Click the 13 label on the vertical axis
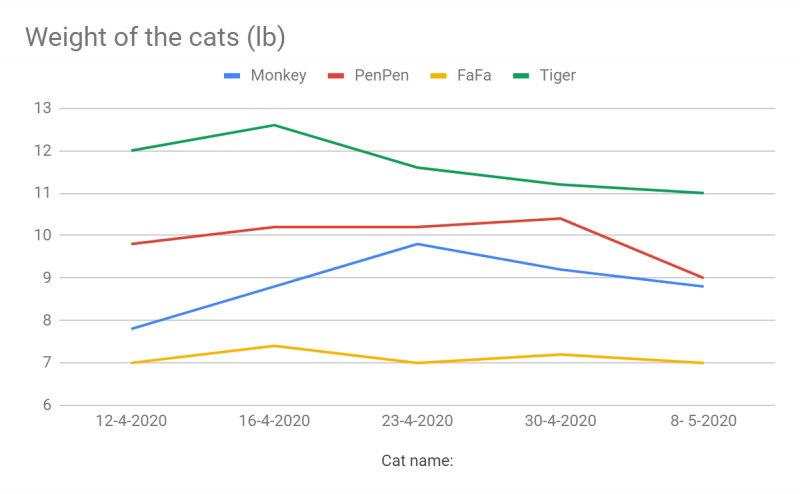 pyautogui.click(x=42, y=108)
